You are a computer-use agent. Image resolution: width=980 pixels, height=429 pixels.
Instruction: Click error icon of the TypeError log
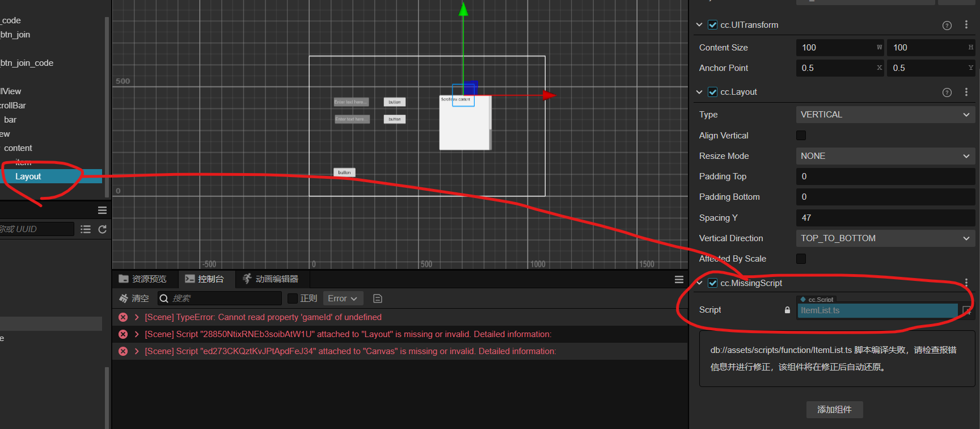tap(123, 317)
